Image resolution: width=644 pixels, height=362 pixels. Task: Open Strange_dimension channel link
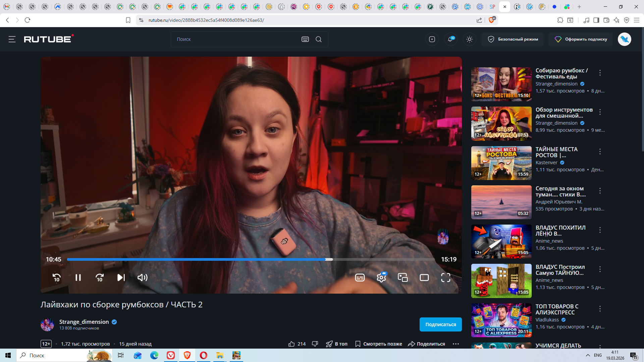click(84, 322)
